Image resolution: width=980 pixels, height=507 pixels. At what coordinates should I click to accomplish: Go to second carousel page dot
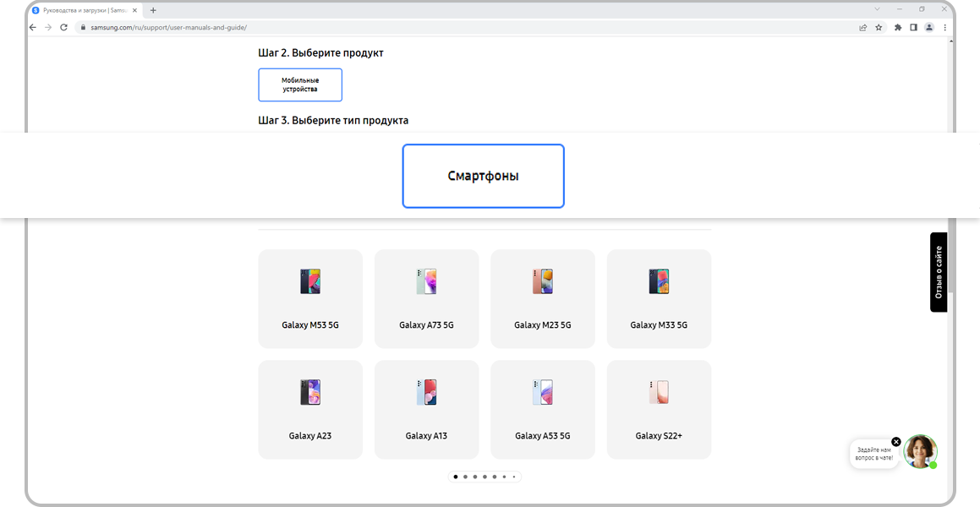pyautogui.click(x=465, y=477)
